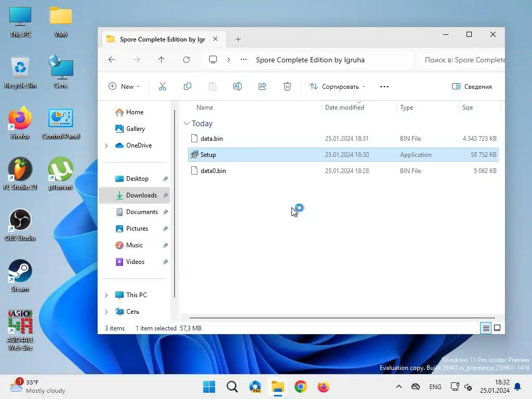Collapse the Today group
This screenshot has height=399, width=532.
tap(187, 124)
